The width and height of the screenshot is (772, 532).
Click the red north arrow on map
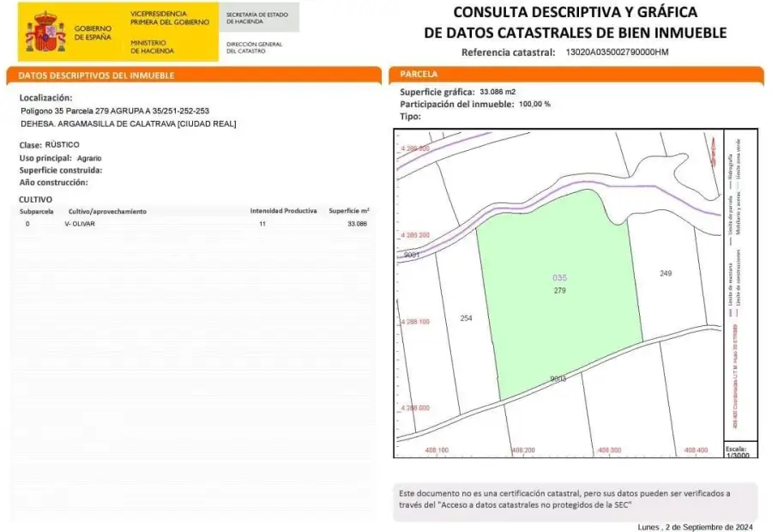point(714,152)
